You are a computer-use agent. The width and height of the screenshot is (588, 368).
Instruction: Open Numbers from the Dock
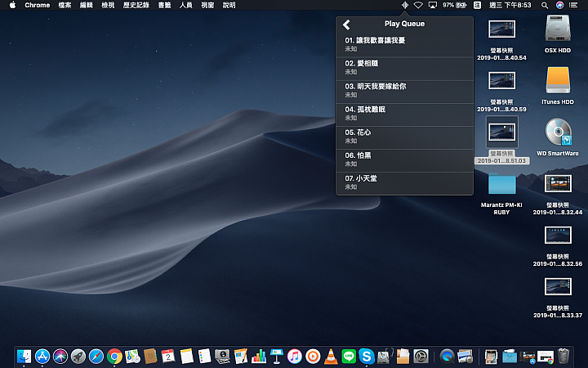[258, 356]
